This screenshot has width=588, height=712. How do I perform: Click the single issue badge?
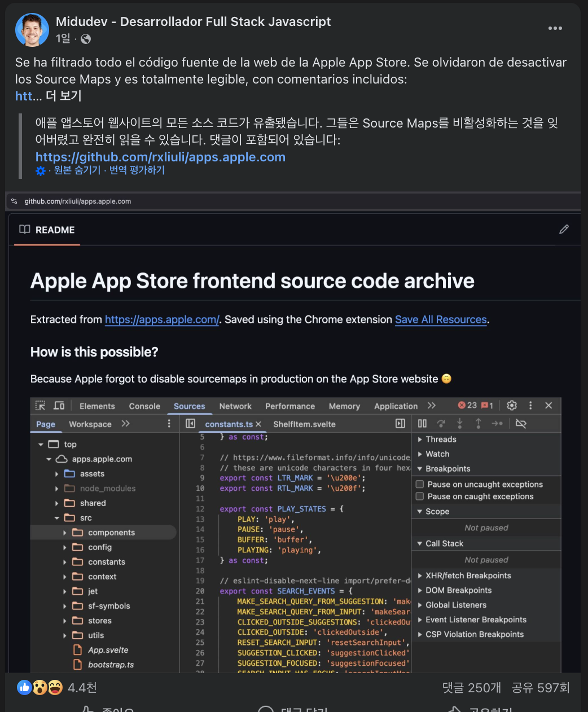click(487, 405)
